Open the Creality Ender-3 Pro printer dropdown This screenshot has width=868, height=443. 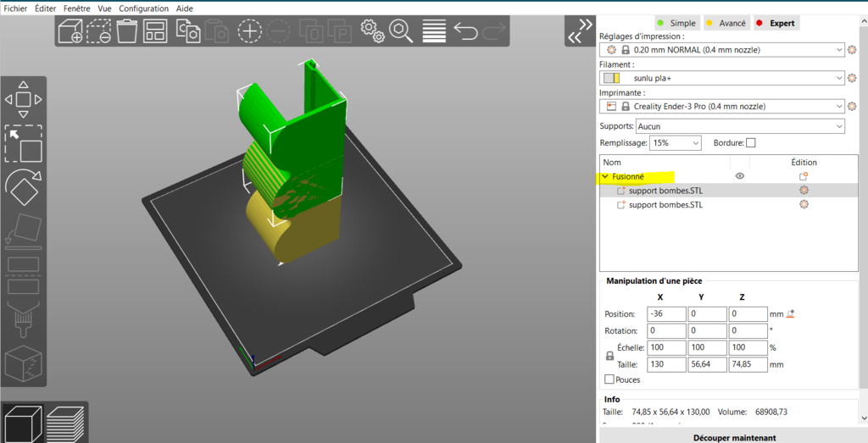[722, 106]
